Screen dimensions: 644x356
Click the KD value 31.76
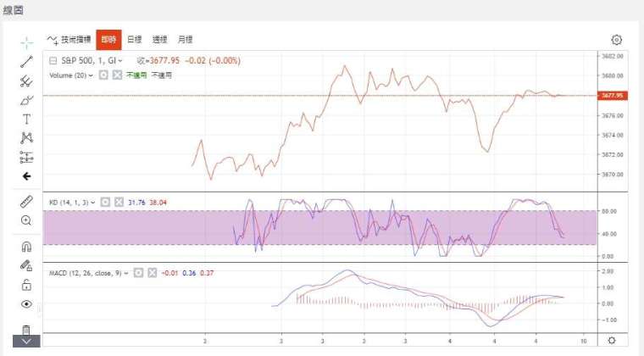(136, 203)
